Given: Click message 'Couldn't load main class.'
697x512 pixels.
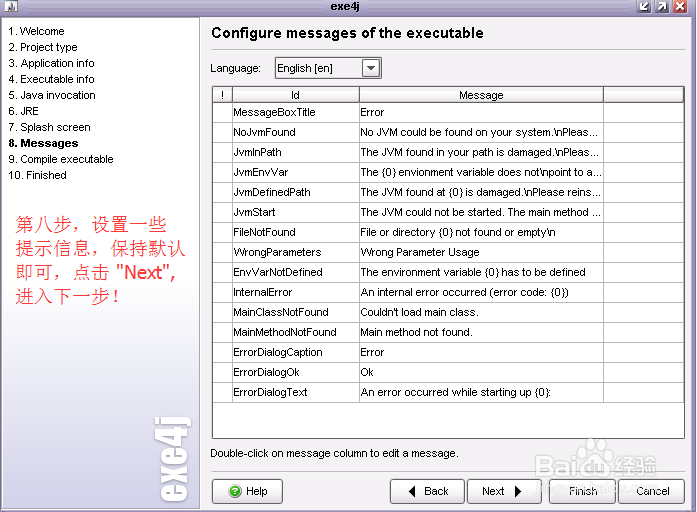Looking at the screenshot, I should (x=481, y=312).
